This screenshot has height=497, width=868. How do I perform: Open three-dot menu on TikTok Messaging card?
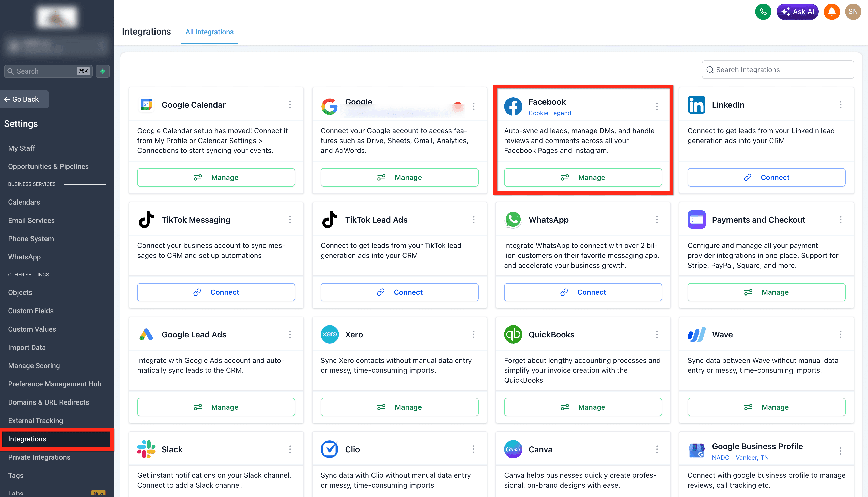[290, 220]
